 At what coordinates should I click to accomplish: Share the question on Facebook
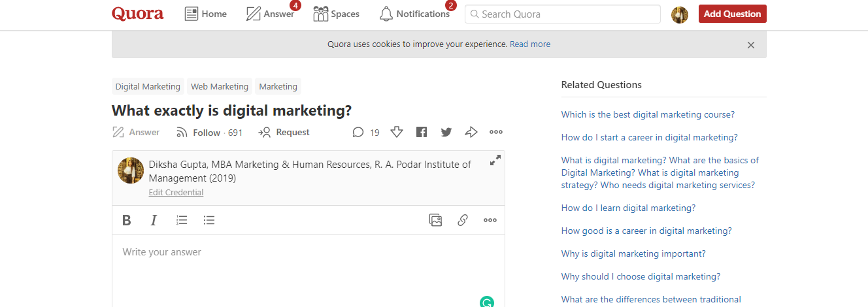pyautogui.click(x=422, y=132)
